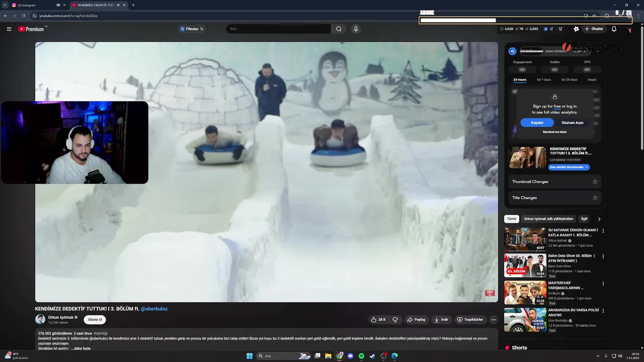Expand the Title Changes row
Viewport: 644px width, 362px height.
coord(554,198)
